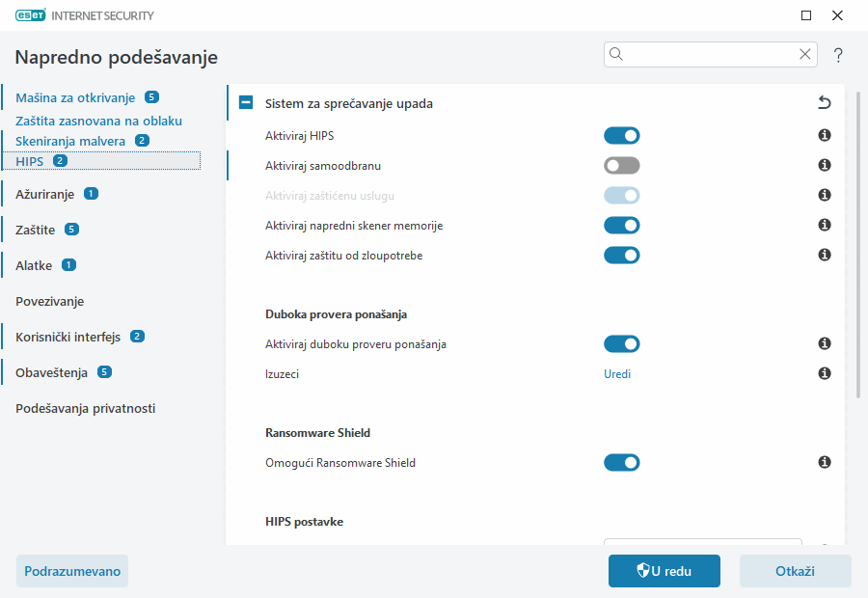Open the info icon beside Aktiviraj samoodbranu
Screen dimensions: 868x598
pyautogui.click(x=825, y=166)
